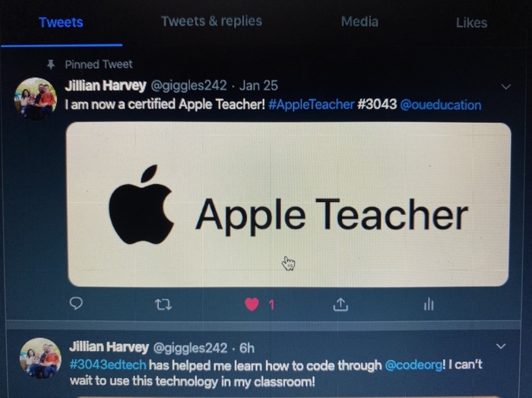The width and height of the screenshot is (532, 398).
Task: Share the pinned tweet with the upload icon
Action: click(x=340, y=305)
